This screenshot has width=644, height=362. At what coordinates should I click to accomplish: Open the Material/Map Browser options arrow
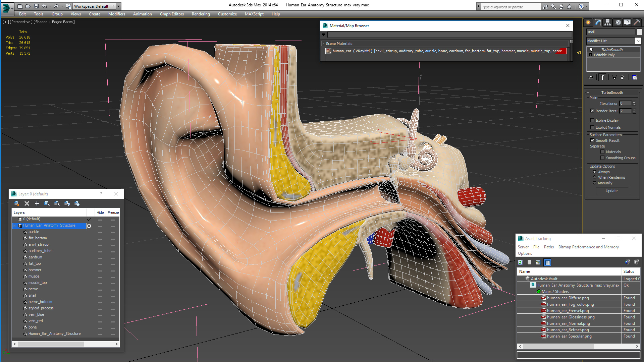(x=323, y=35)
